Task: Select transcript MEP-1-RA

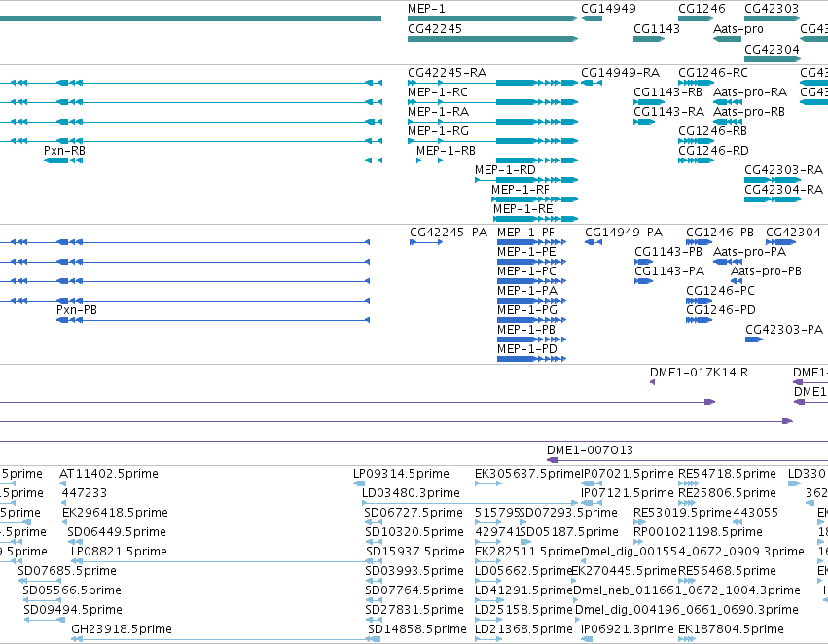Action: pos(492,122)
